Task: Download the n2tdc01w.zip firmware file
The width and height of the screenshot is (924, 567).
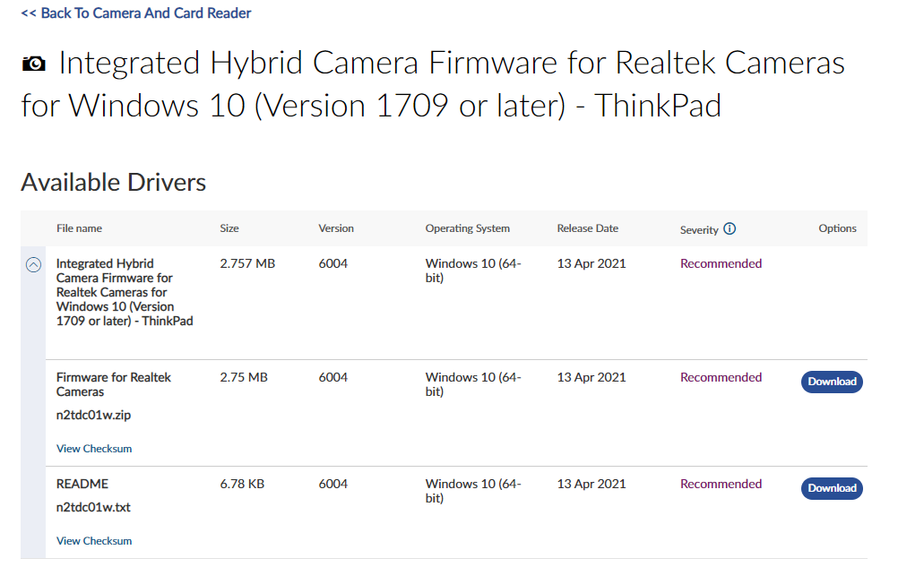Action: coord(832,382)
